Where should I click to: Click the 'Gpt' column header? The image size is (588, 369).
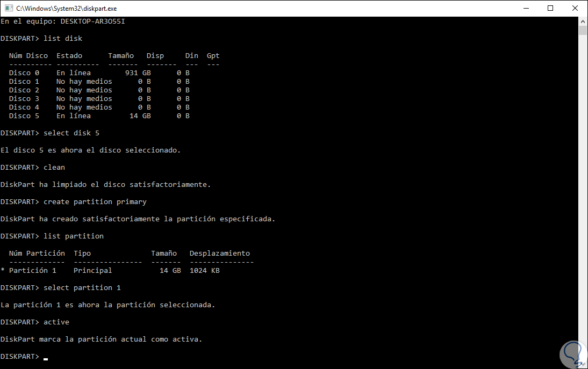[x=213, y=56]
